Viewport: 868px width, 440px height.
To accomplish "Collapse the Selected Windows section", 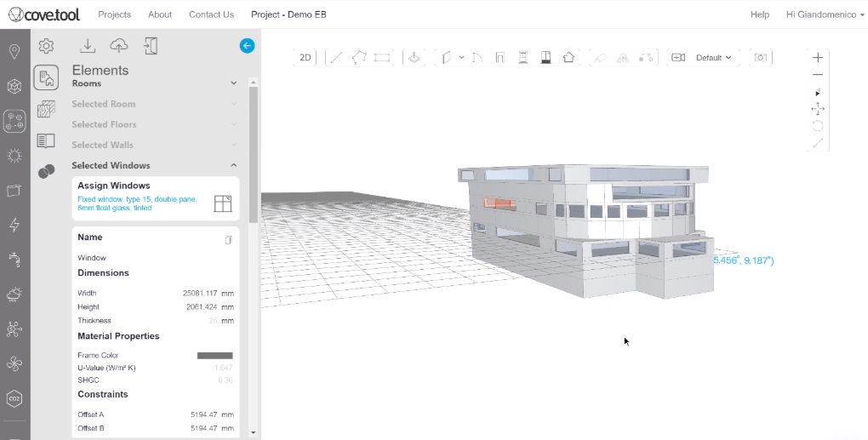I will [x=234, y=166].
